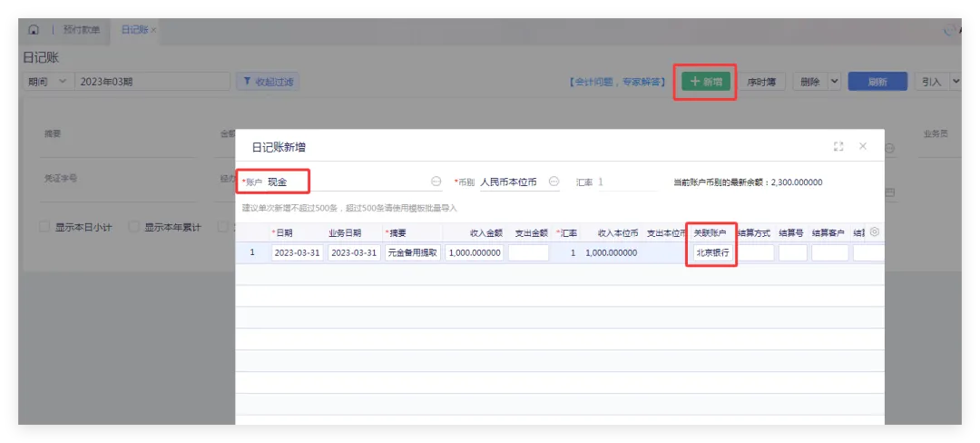
Task: Click the 摘要 cell 元金备用提取
Action: pyautogui.click(x=413, y=252)
